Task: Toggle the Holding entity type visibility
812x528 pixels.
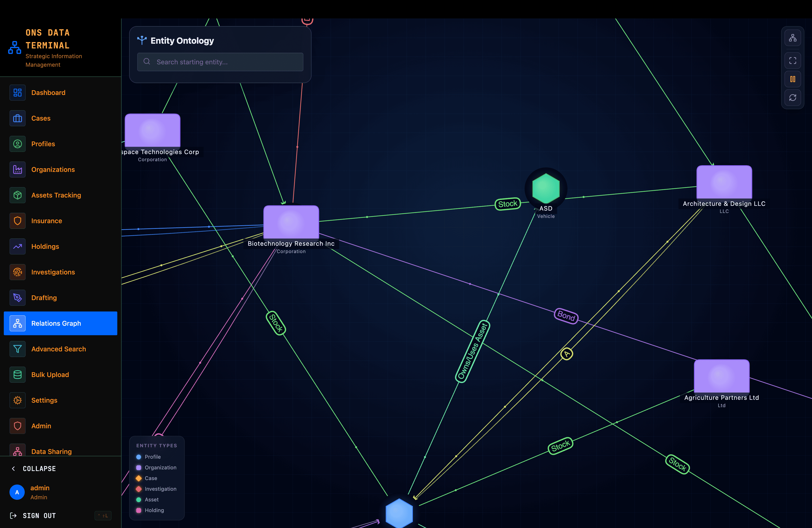Action: click(138, 510)
